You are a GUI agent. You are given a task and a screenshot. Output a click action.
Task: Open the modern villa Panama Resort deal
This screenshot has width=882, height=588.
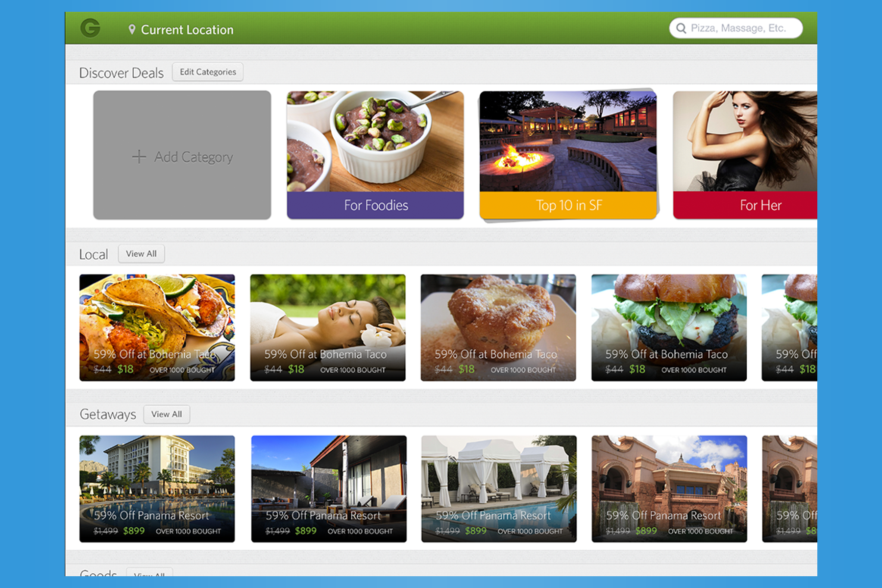pos(329,489)
